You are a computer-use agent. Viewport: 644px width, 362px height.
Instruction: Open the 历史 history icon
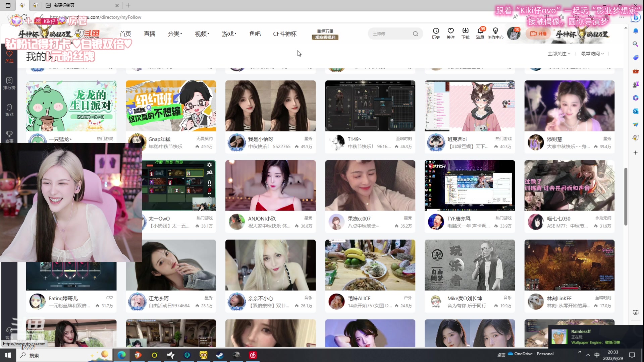click(436, 34)
